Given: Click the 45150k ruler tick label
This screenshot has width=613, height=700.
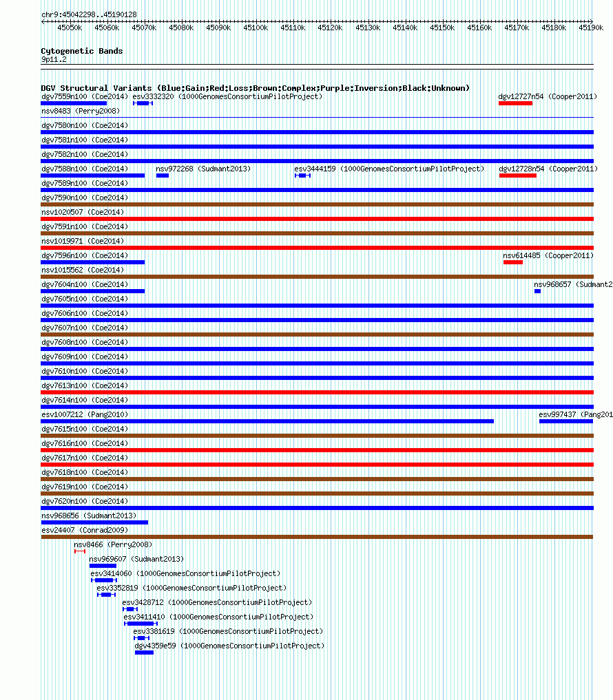Looking at the screenshot, I should (442, 28).
